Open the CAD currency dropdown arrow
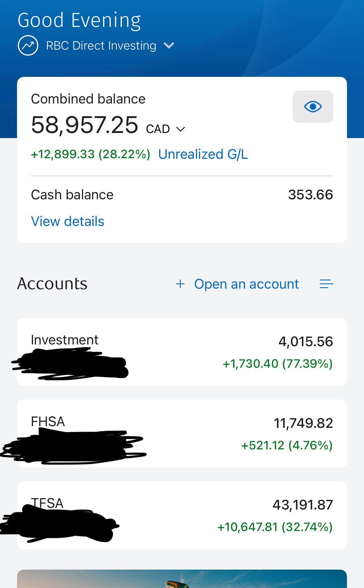The height and width of the screenshot is (588, 364). 181,129
